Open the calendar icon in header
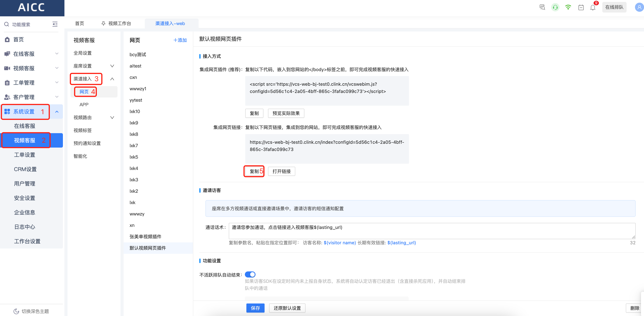 pos(581,8)
